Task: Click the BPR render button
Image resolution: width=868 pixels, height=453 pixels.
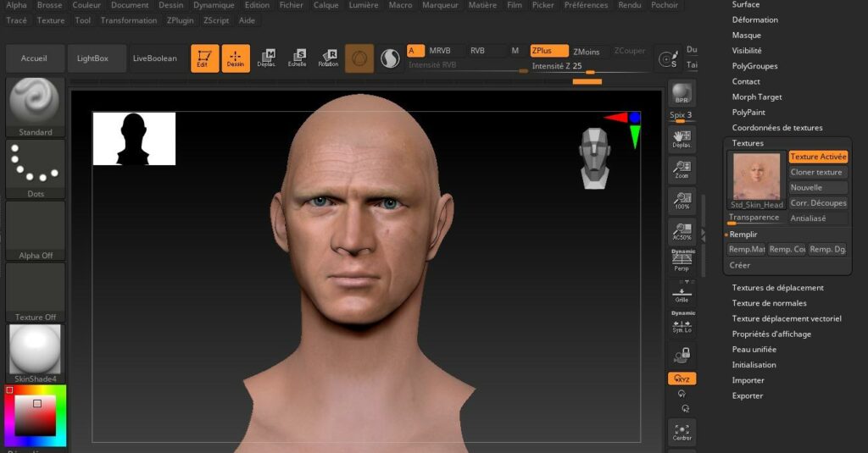Action: [x=682, y=94]
